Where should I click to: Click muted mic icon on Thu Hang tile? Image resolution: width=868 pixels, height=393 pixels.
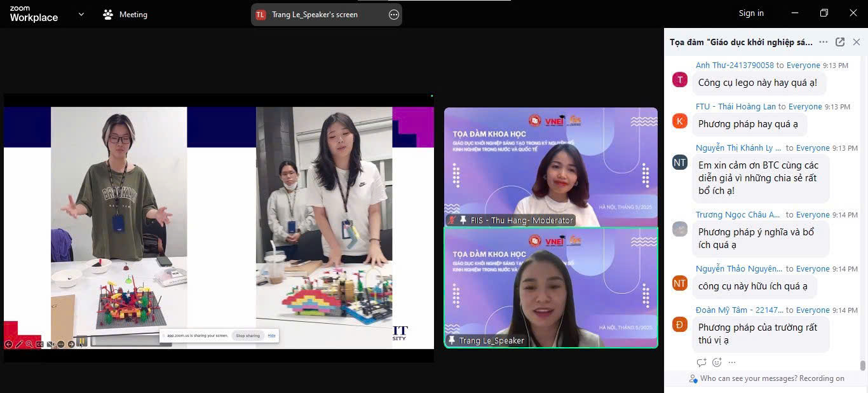pos(452,220)
